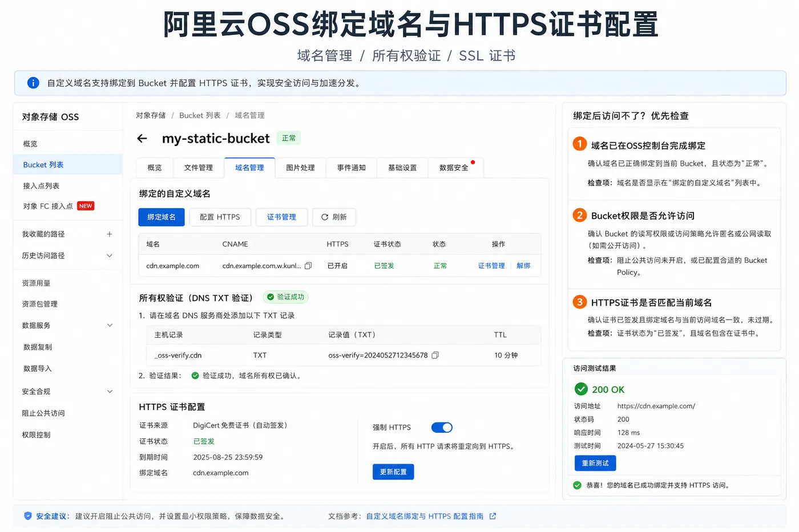This screenshot has height=532, width=799.
Task: Select Bucket 列表 in the left sidebar
Action: pyautogui.click(x=68, y=165)
